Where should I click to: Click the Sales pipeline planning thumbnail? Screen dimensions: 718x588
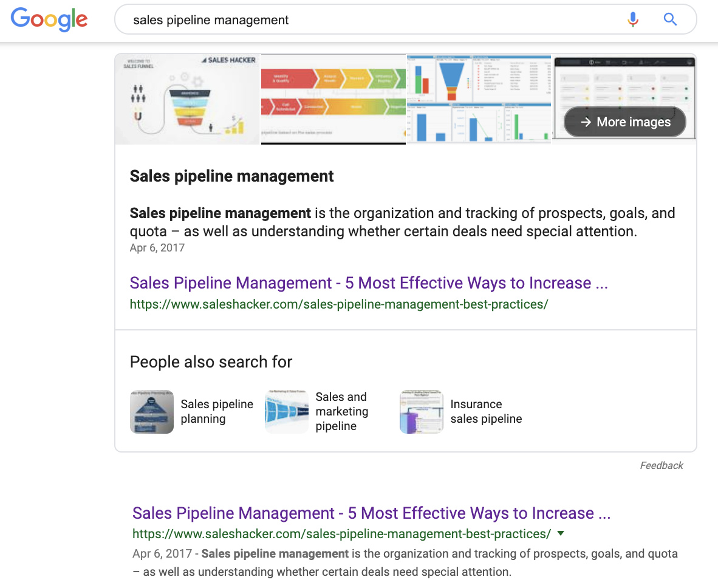pyautogui.click(x=152, y=412)
